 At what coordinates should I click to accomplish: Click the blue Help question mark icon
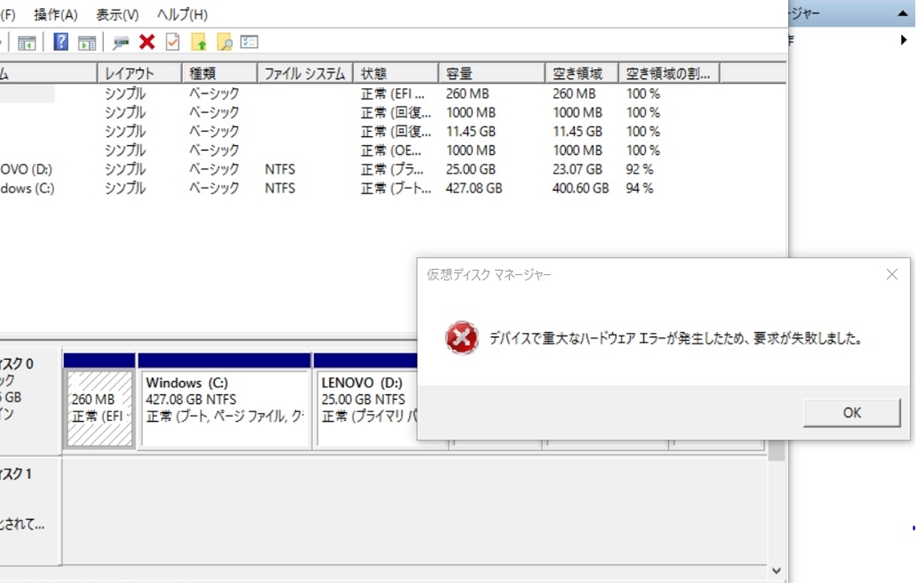(x=61, y=42)
